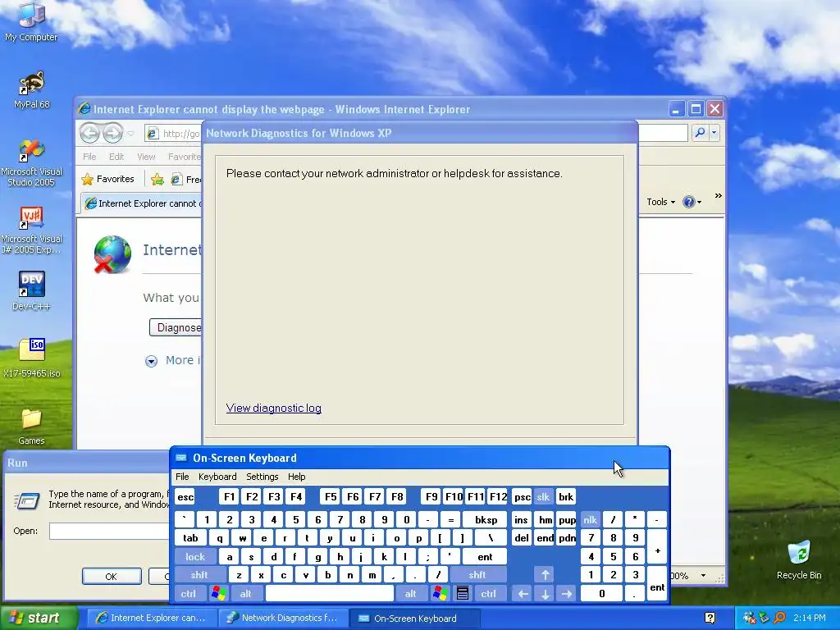The image size is (840, 630).
Task: Switch to Internet Explorer taskbar button
Action: coord(151,618)
